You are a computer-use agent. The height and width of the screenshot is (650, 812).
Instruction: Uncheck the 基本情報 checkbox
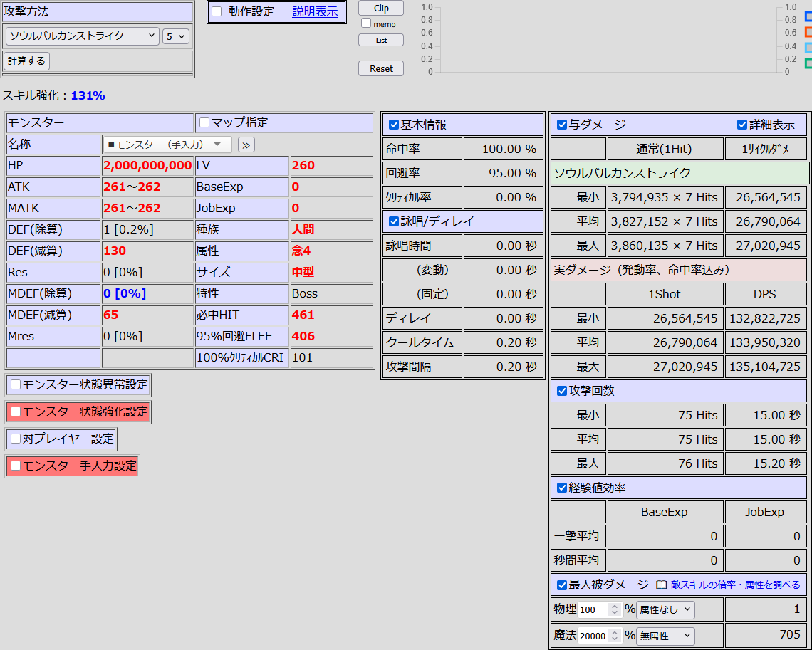click(394, 125)
